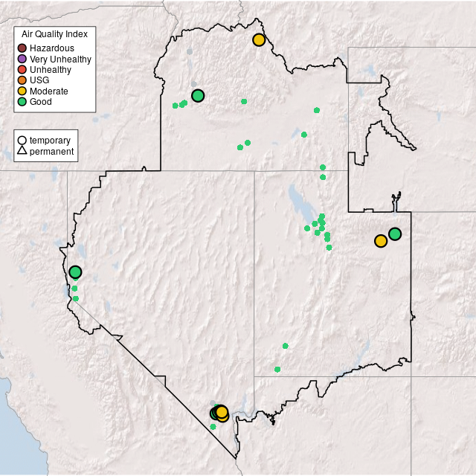Click the Hazardous maroon legend circle
This screenshot has height=476, width=476.
tap(22, 48)
